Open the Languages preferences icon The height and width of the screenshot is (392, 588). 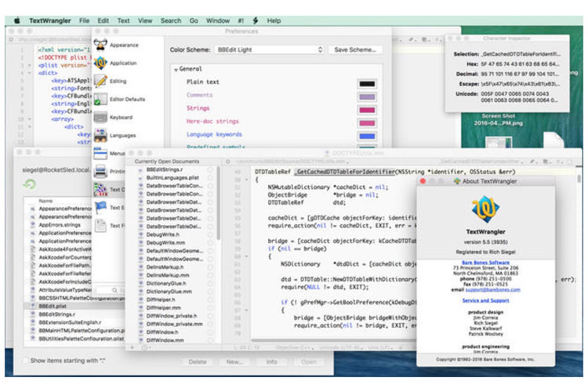[x=100, y=135]
